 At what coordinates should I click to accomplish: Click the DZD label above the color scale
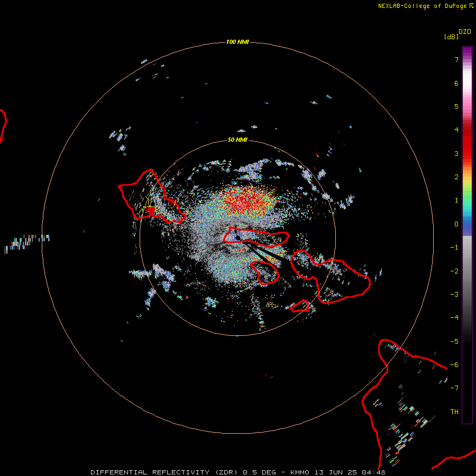(x=465, y=32)
